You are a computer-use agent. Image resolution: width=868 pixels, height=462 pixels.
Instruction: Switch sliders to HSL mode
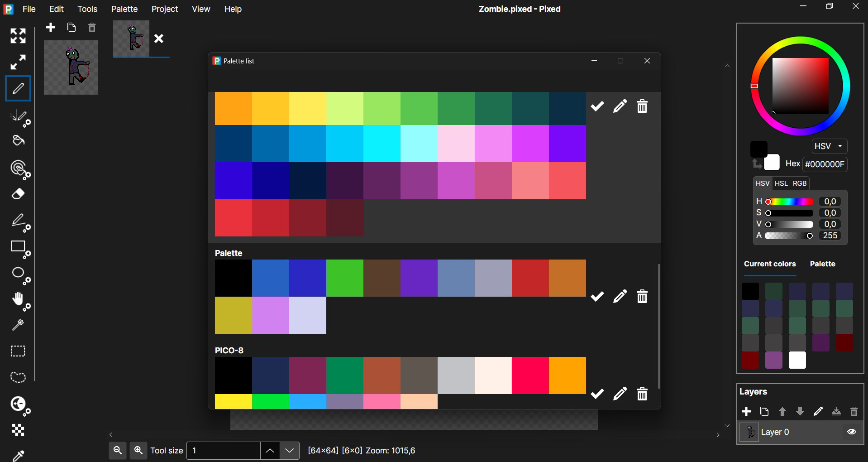click(781, 183)
